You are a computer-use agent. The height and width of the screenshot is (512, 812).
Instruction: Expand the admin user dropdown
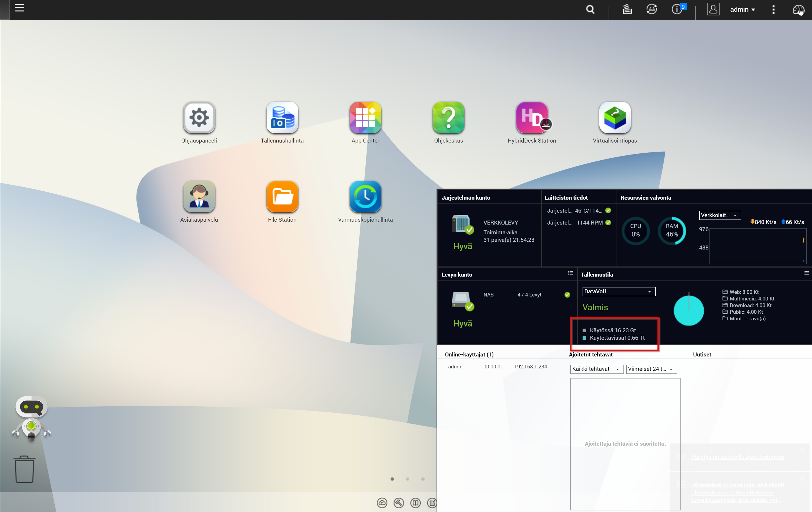[742, 10]
